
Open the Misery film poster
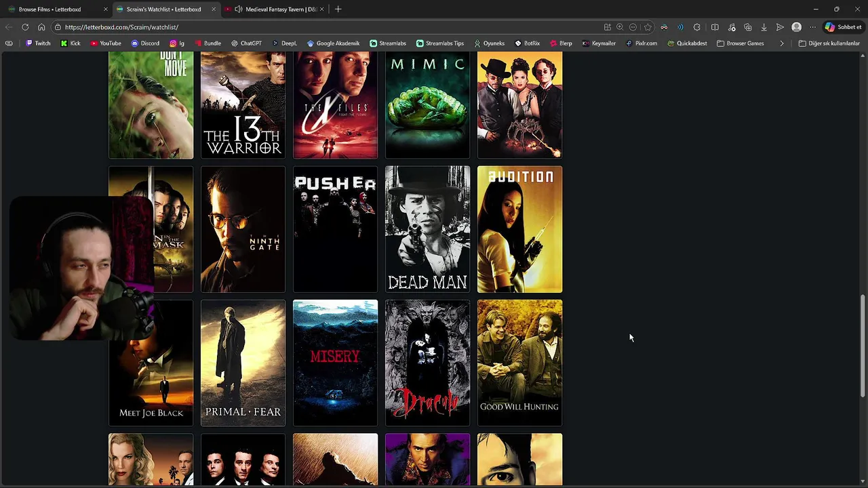335,363
